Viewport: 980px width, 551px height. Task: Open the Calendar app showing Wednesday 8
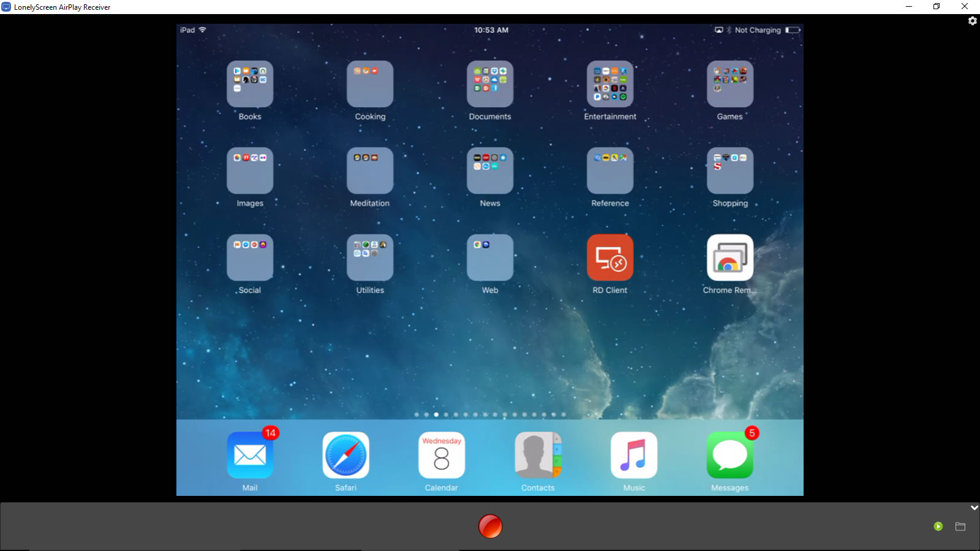(441, 455)
